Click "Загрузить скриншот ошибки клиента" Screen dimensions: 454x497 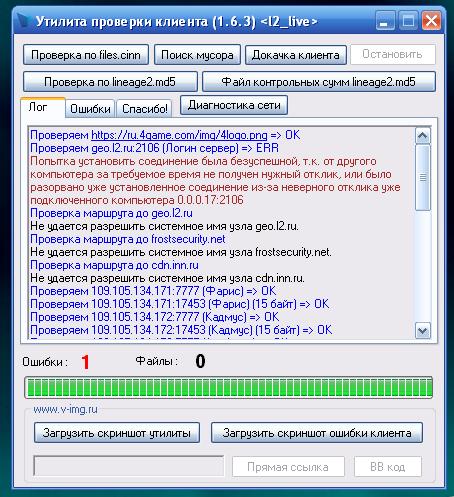click(317, 433)
